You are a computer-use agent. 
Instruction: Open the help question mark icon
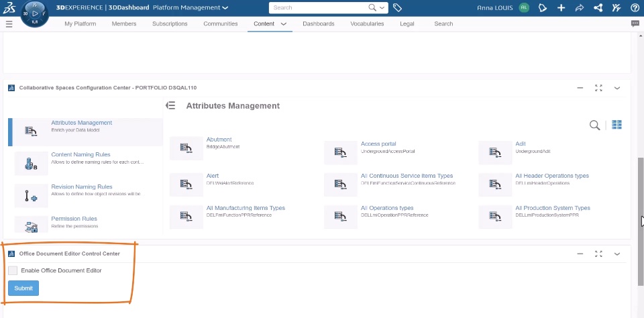[635, 7]
